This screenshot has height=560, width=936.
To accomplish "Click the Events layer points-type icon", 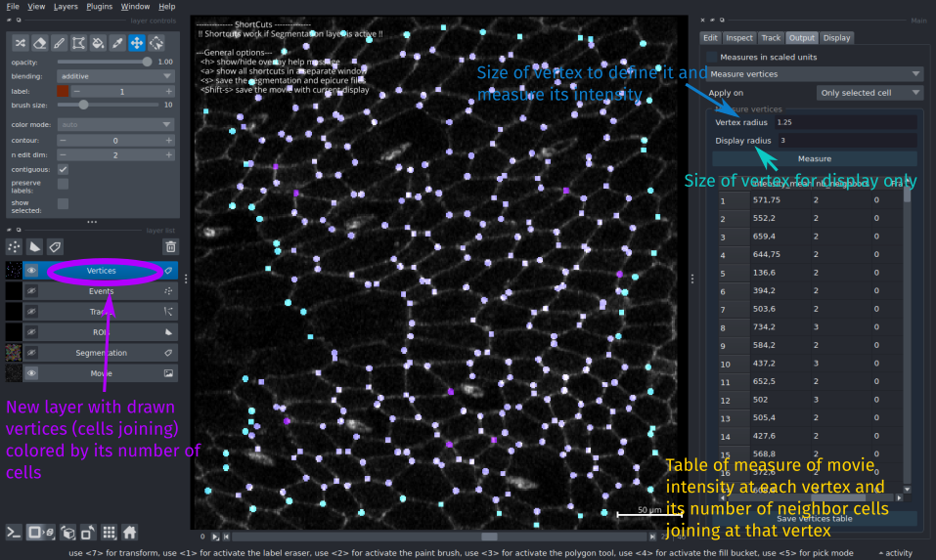I will click(168, 291).
